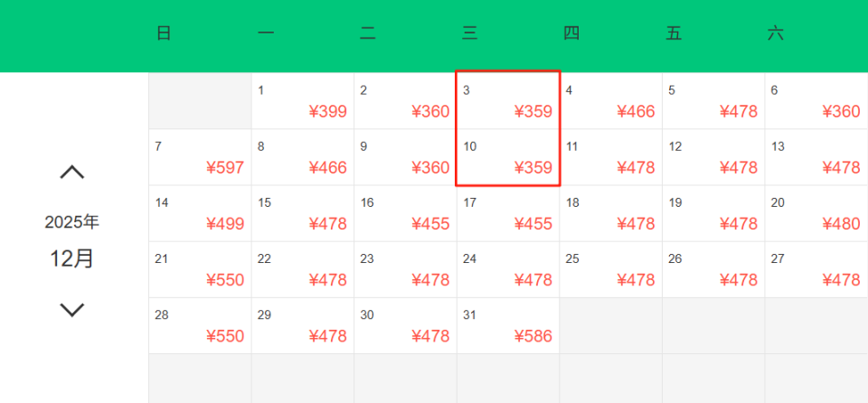Click the 2025年 year label
868x403 pixels.
pos(72,222)
